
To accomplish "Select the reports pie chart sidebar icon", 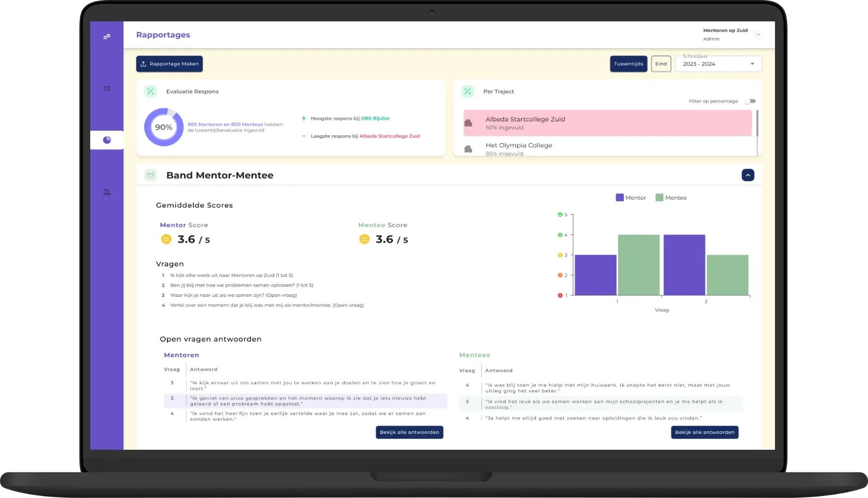I will click(107, 140).
